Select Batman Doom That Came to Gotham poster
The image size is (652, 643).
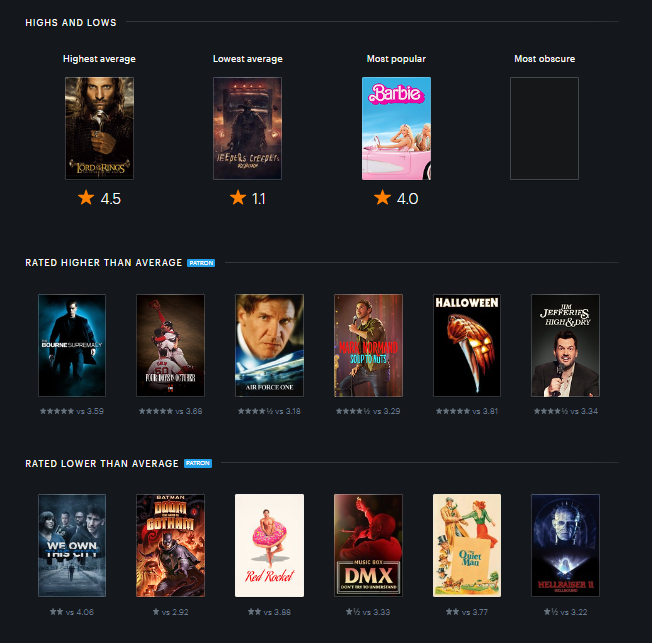tap(170, 546)
